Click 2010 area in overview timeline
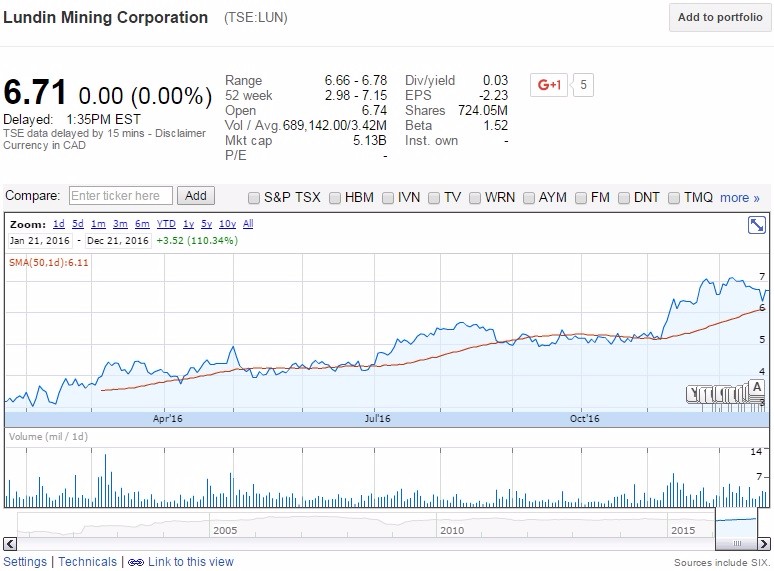774x571 pixels. [x=452, y=531]
